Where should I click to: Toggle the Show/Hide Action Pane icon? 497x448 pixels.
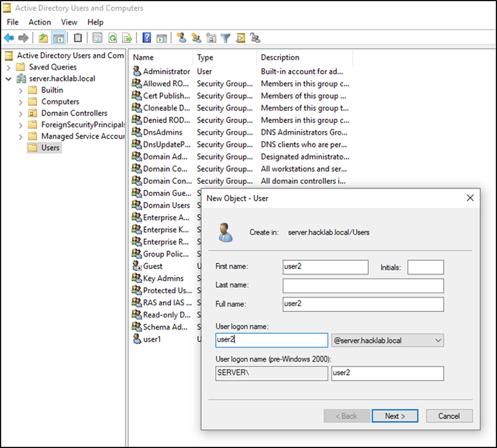(x=162, y=38)
